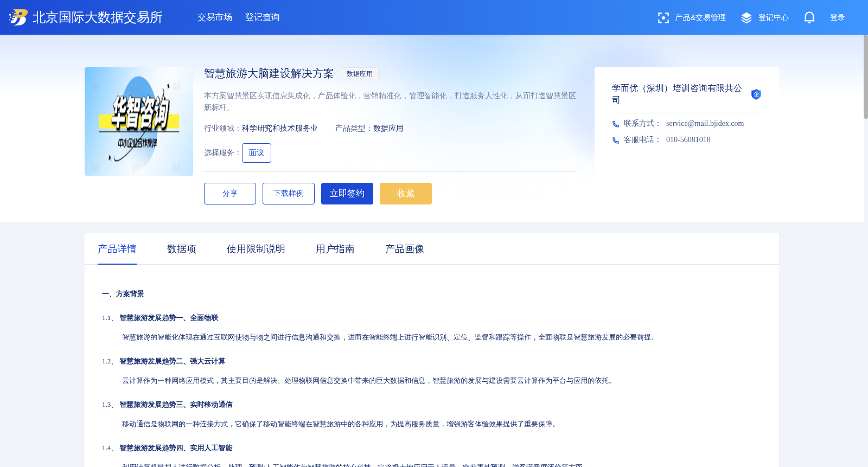Screen dimensions: 868x467
Task: Click the enterprise verified shield badge
Action: [x=756, y=94]
